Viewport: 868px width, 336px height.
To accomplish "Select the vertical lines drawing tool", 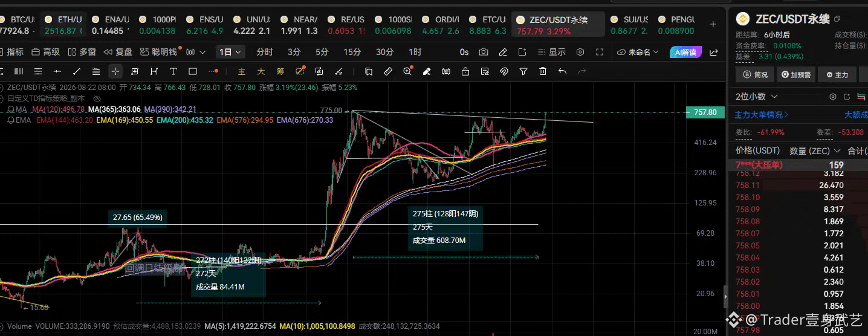I will 19,71.
